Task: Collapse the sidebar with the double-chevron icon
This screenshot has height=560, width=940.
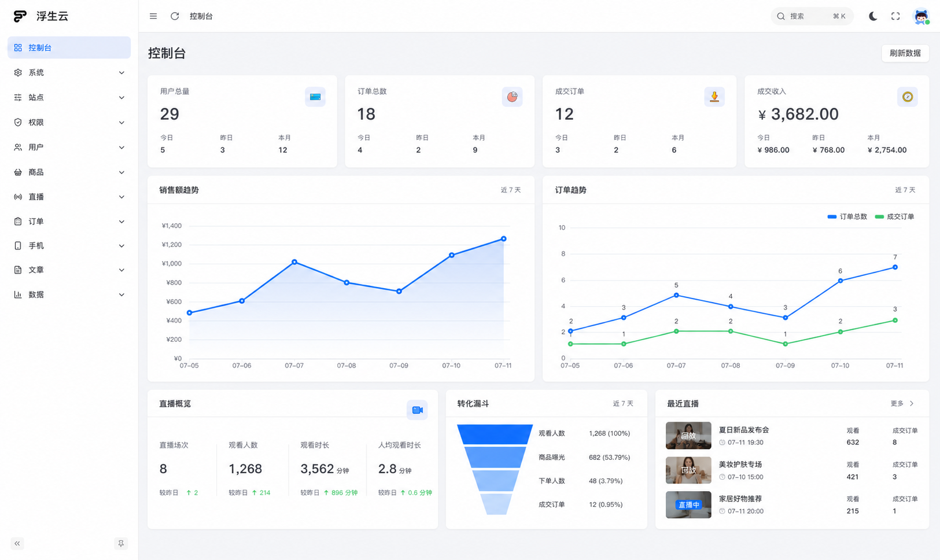Action: pos(17,543)
